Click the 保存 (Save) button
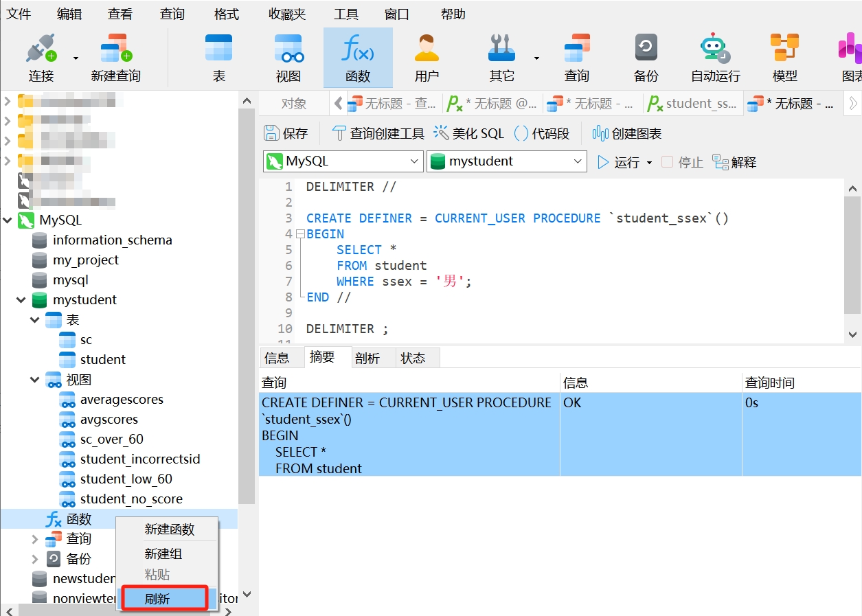 286,133
